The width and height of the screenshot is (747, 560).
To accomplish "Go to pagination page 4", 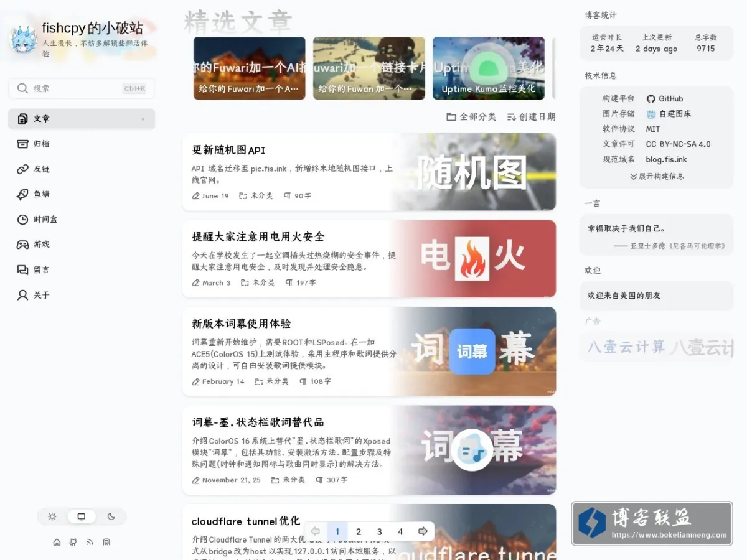I will 400,531.
